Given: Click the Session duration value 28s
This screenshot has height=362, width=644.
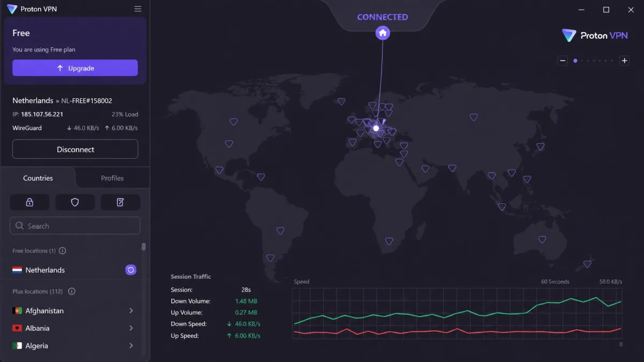Looking at the screenshot, I should [246, 290].
